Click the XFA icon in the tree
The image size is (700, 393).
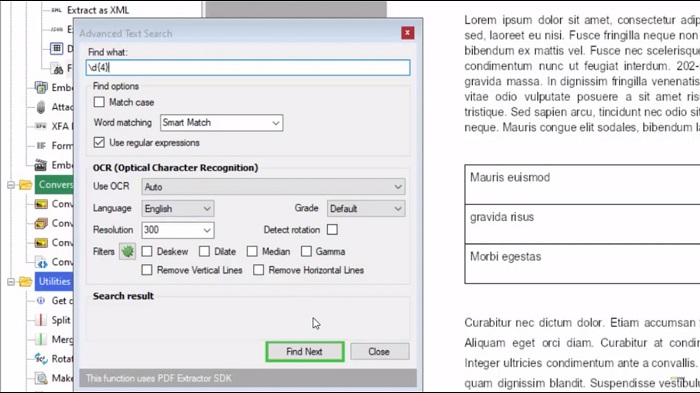[41, 126]
